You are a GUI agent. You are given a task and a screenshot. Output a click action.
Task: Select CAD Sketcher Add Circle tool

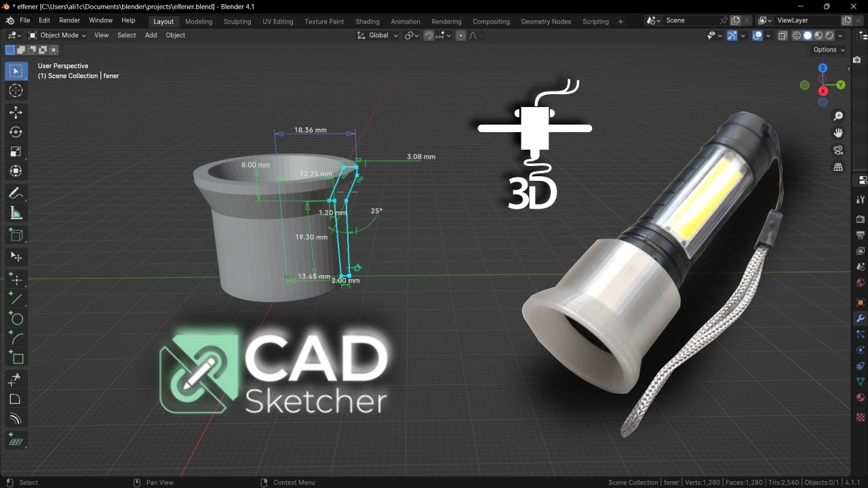[x=16, y=318]
